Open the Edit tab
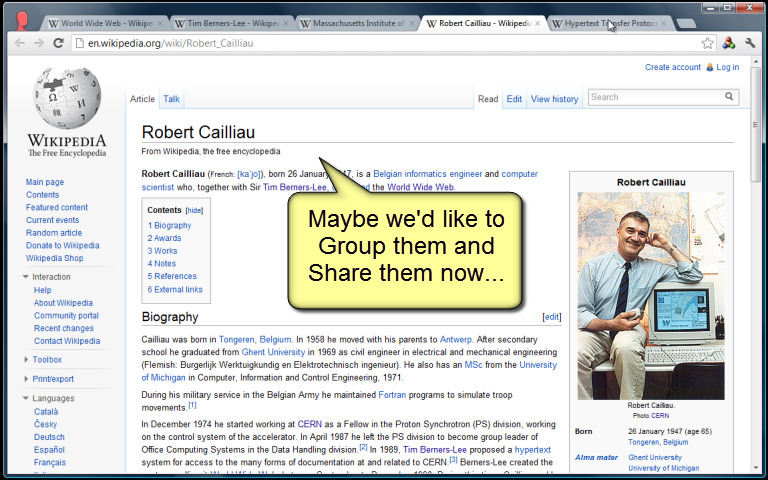 click(x=514, y=99)
